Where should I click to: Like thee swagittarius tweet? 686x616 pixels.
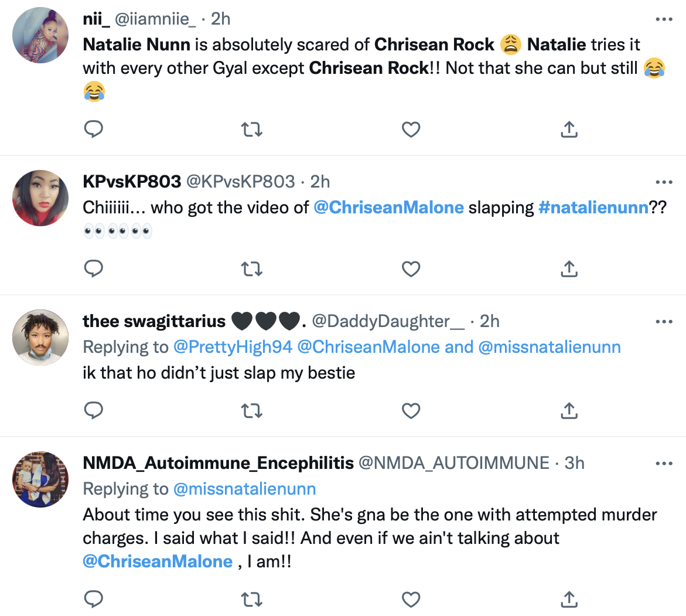pyautogui.click(x=411, y=410)
